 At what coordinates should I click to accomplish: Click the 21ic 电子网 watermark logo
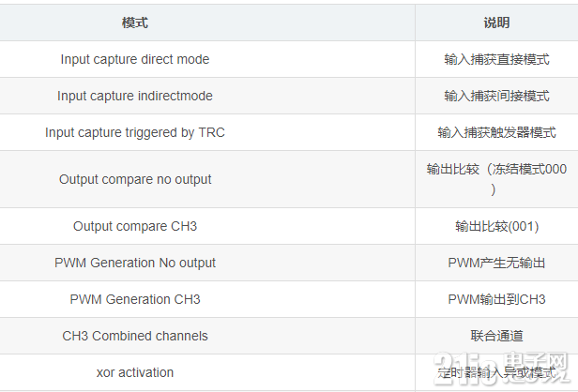pyautogui.click(x=501, y=367)
